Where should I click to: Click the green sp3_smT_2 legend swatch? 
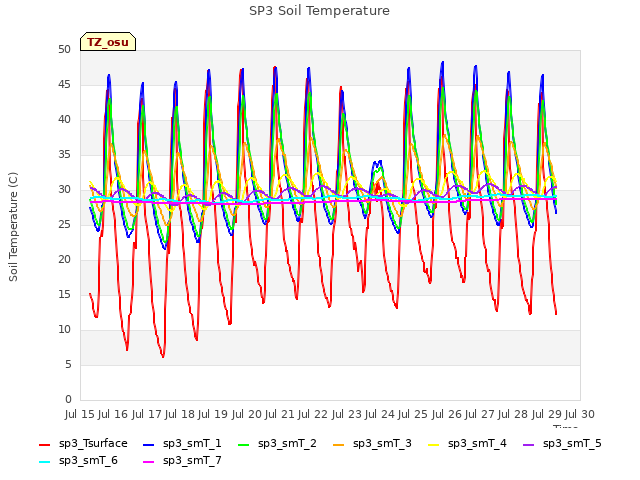[x=243, y=444]
